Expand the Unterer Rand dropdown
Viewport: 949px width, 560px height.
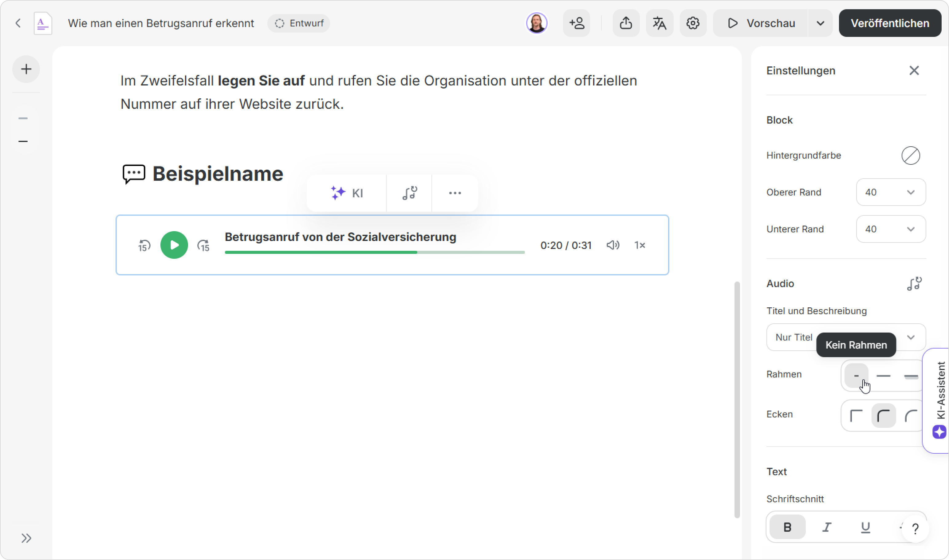click(891, 229)
